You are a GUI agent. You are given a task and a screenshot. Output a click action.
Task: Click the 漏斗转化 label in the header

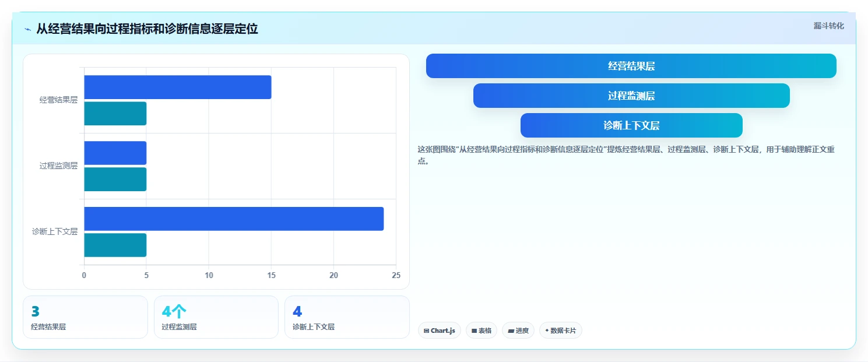click(x=828, y=26)
